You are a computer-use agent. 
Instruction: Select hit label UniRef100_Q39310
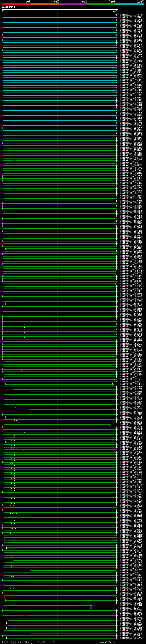(131, 454)
